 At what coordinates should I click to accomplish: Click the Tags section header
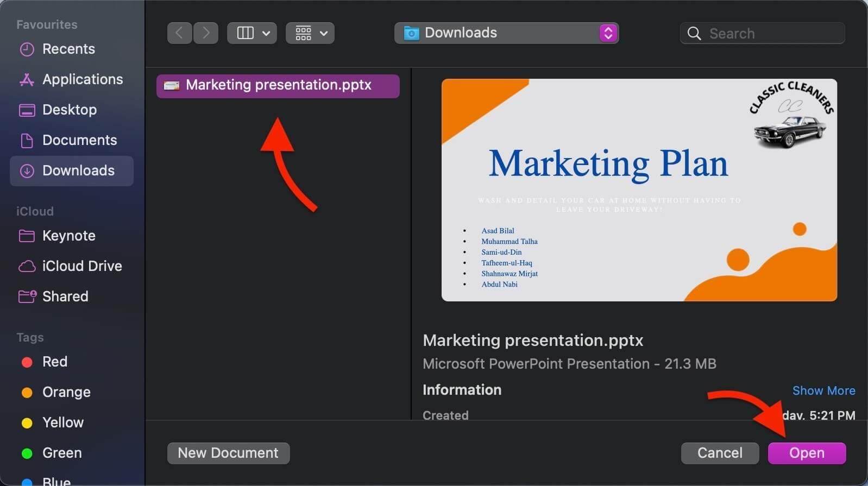[x=30, y=337]
